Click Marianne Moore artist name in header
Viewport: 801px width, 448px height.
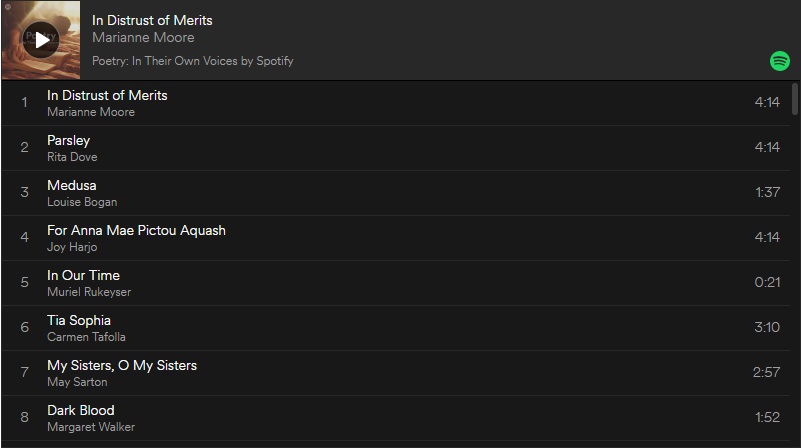click(143, 37)
